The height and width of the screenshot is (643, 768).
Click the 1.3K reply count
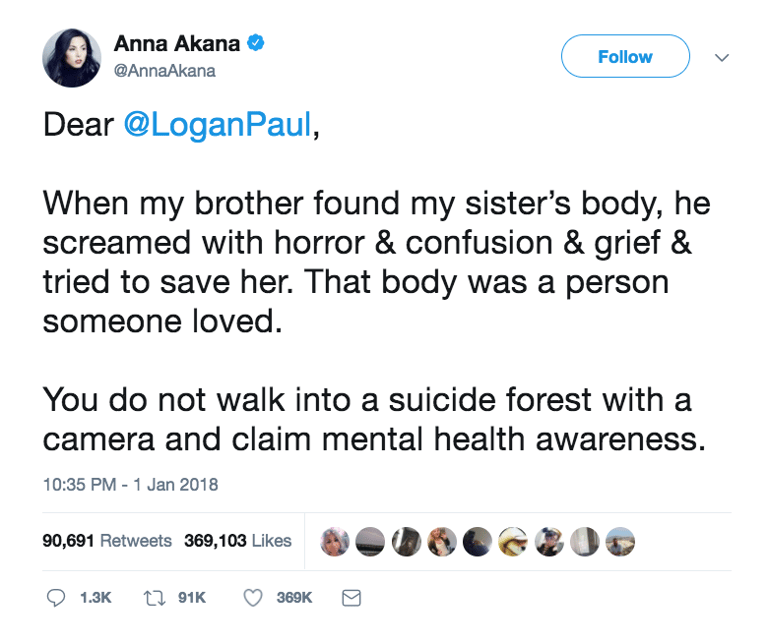95,597
